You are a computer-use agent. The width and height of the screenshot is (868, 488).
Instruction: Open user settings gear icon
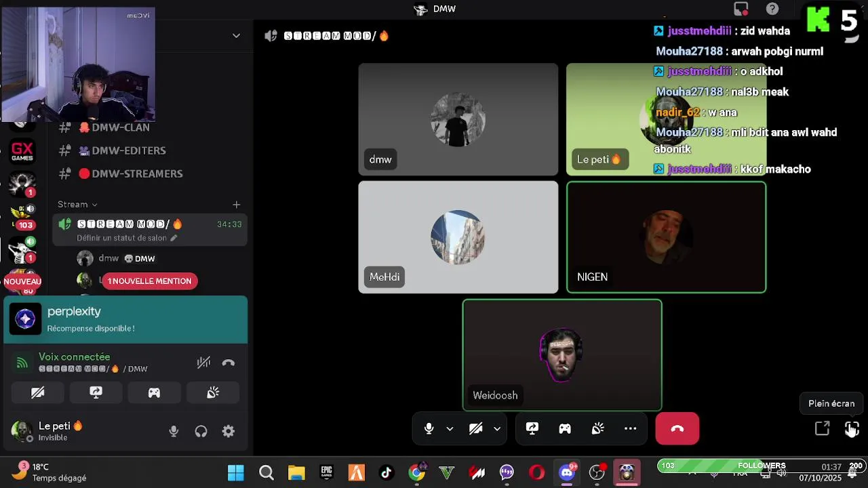tap(229, 431)
